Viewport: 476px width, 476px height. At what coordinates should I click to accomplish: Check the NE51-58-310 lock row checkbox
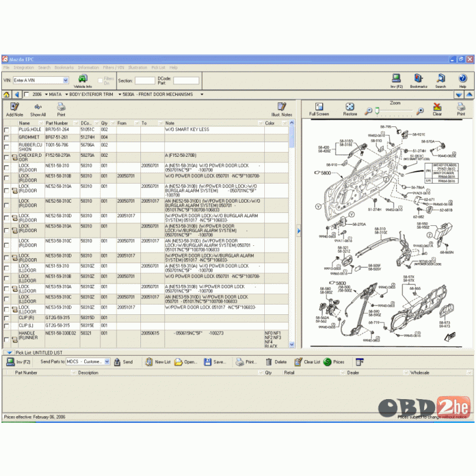pos(6,168)
